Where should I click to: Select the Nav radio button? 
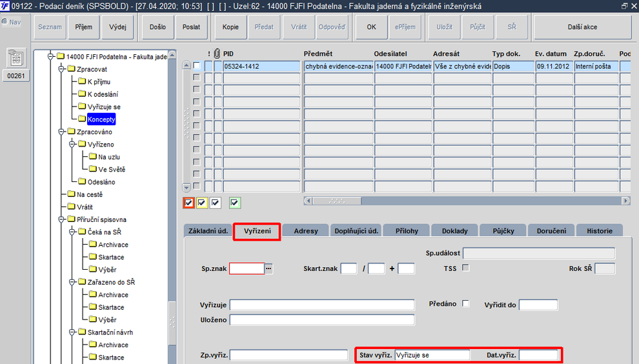(5, 22)
